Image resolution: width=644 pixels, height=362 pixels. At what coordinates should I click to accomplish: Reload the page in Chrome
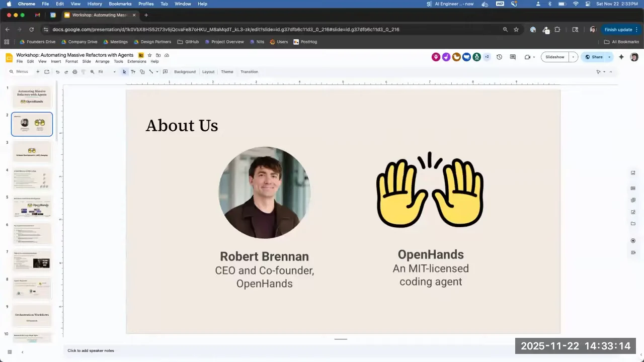click(x=31, y=30)
